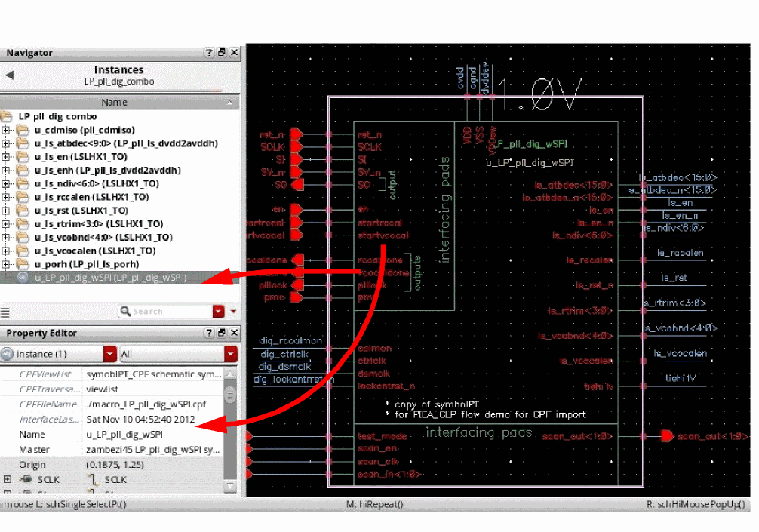Click the CPFFileName property value
Viewport: 759px width, 532px height.
coord(146,404)
